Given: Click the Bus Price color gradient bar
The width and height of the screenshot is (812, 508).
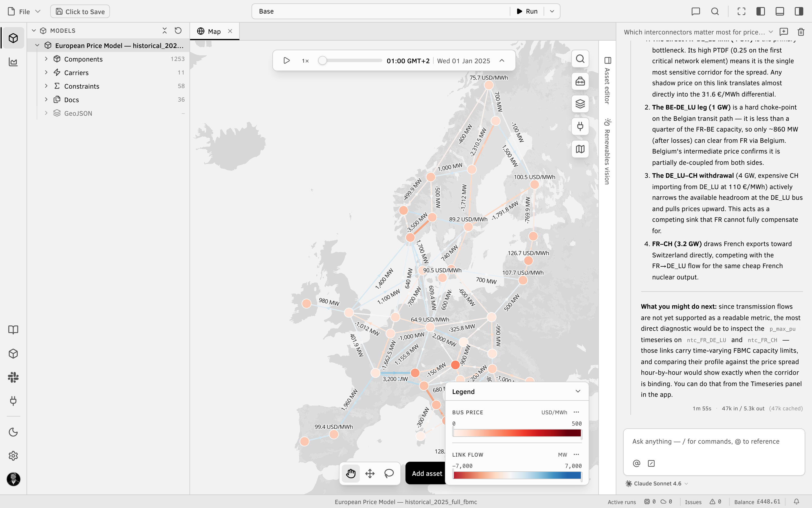Looking at the screenshot, I should 517,433.
